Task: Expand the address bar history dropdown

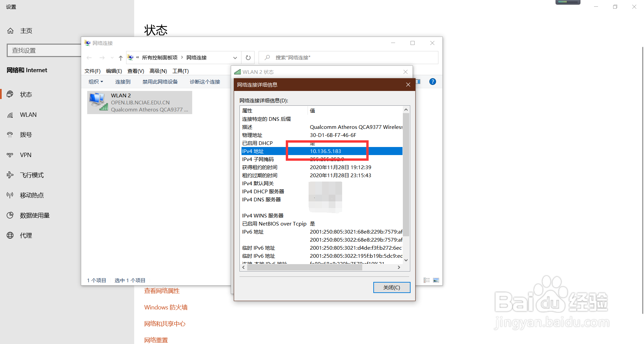Action: click(235, 58)
